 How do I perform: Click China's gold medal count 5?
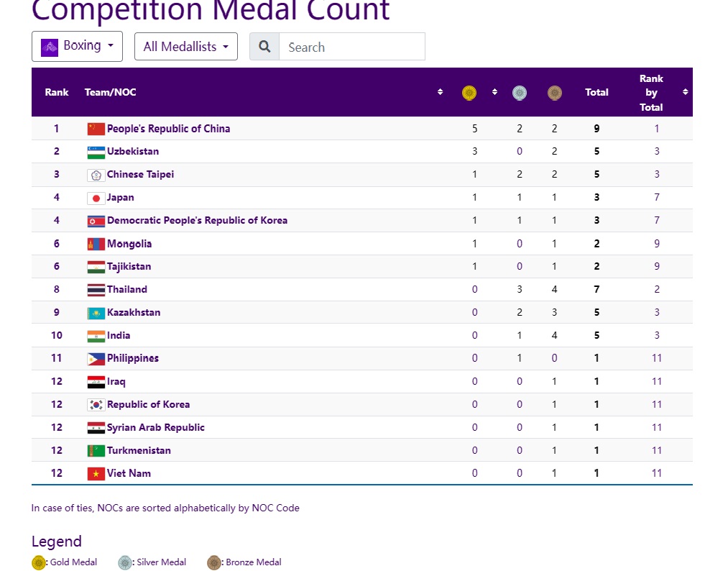point(474,129)
